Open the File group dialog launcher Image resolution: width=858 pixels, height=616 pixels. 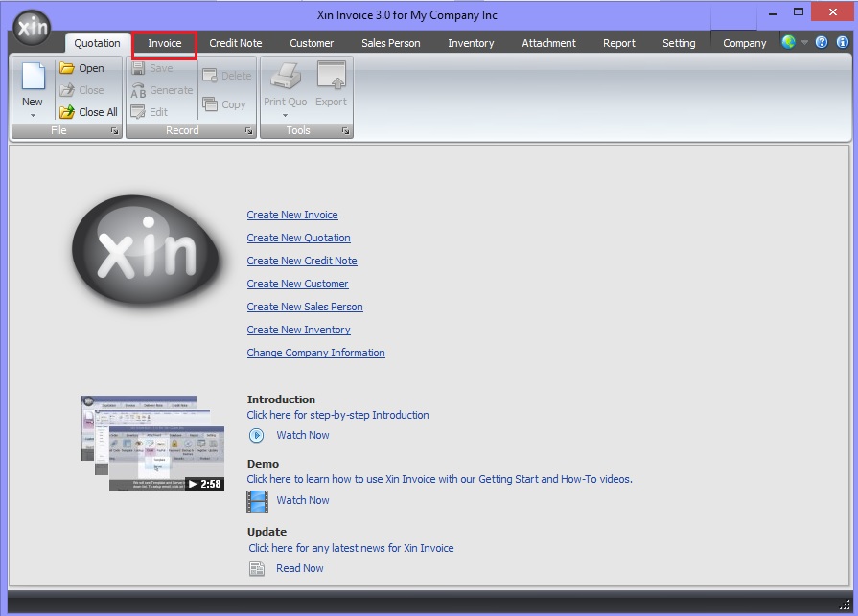(114, 130)
